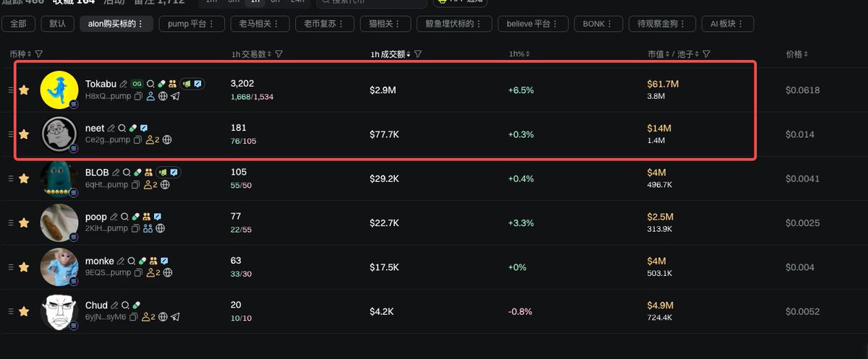Viewport: 868px width, 359px height.
Task: Click the edit pencil next to Chud
Action: pyautogui.click(x=114, y=306)
